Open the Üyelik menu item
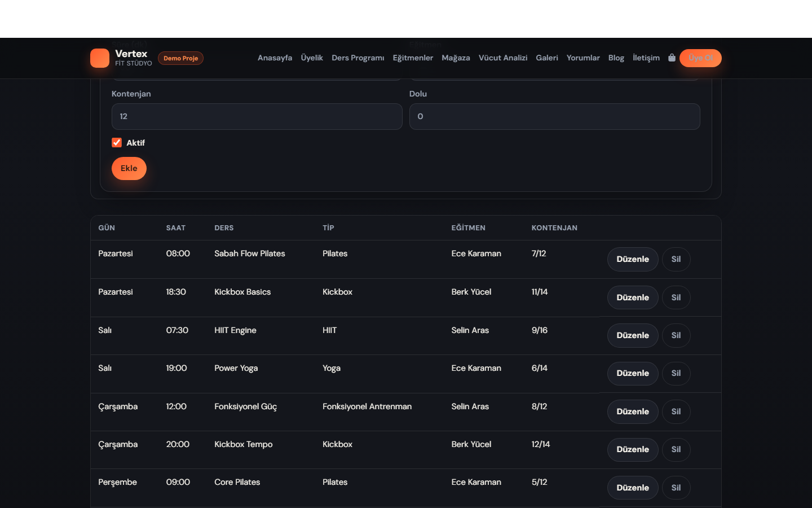This screenshot has width=812, height=508. (312, 58)
